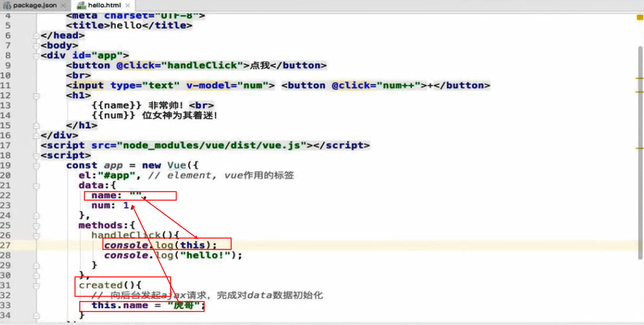The image size is (644, 325).
Task: Click the standalone <br> tag on line 10
Action: pos(79,75)
